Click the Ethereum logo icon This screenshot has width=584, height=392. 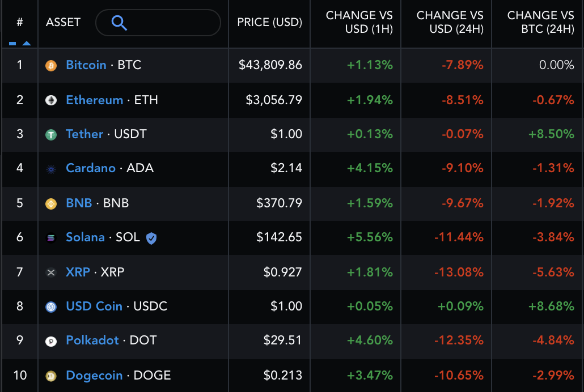[51, 100]
